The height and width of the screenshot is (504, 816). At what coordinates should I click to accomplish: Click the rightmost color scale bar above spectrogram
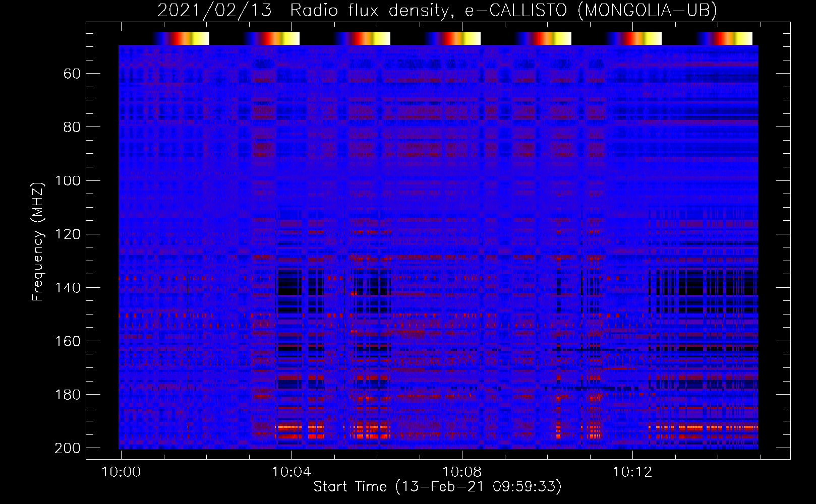(x=724, y=38)
